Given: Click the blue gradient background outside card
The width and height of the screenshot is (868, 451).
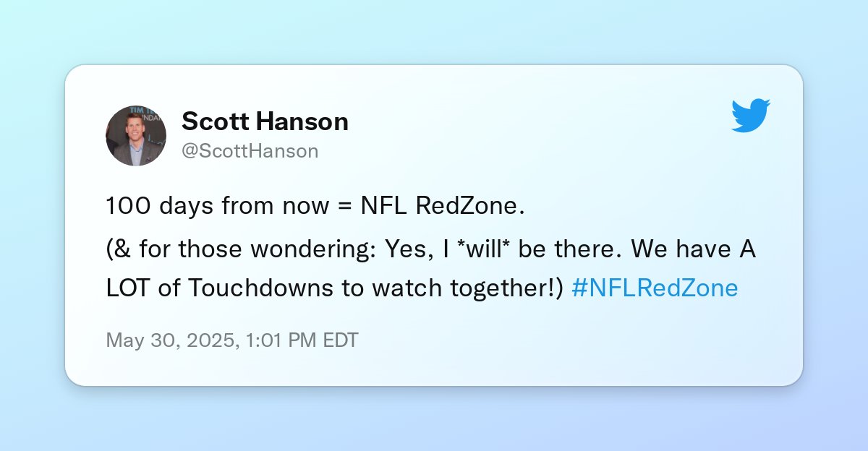Looking at the screenshot, I should (434, 419).
